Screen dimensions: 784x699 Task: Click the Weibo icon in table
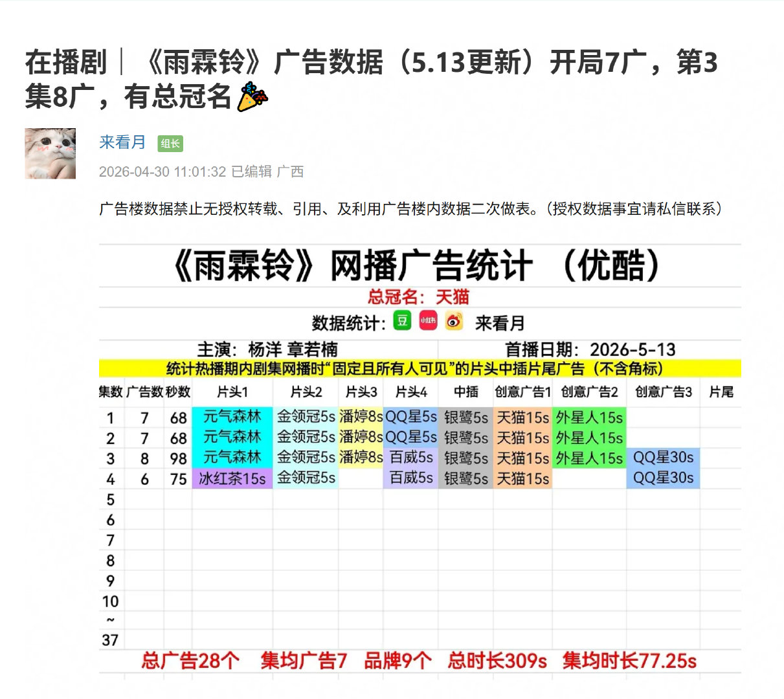click(454, 320)
